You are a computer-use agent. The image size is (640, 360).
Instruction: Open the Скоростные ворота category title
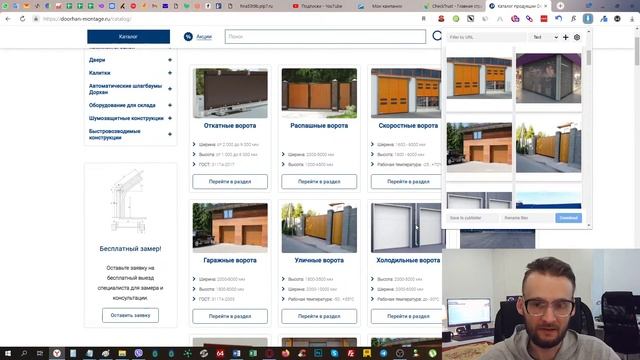[x=408, y=126]
